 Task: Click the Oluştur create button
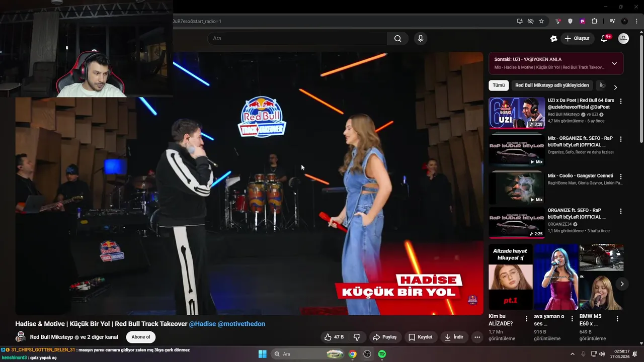coord(577,39)
